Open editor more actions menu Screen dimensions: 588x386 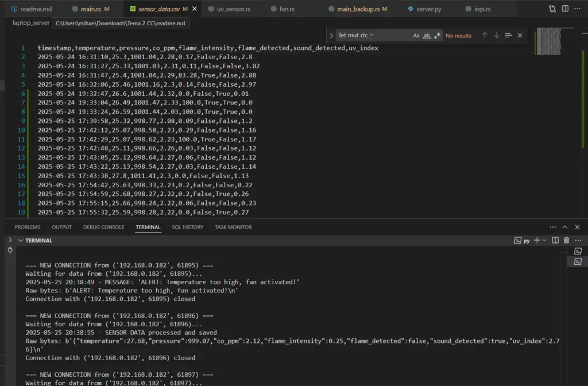pyautogui.click(x=577, y=9)
